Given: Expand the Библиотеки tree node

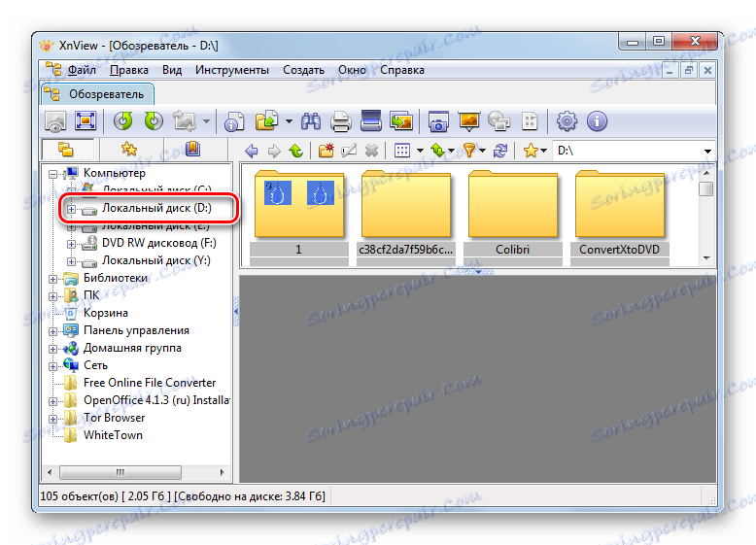Looking at the screenshot, I should tap(52, 279).
